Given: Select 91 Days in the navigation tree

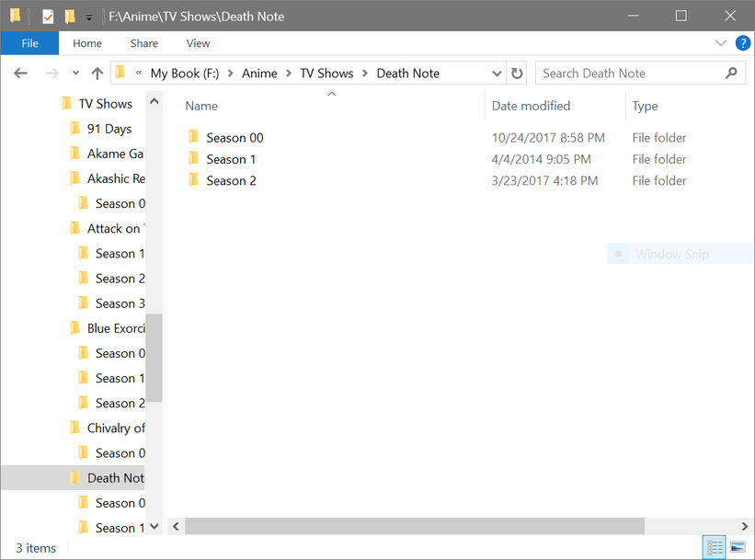Looking at the screenshot, I should pos(109,129).
